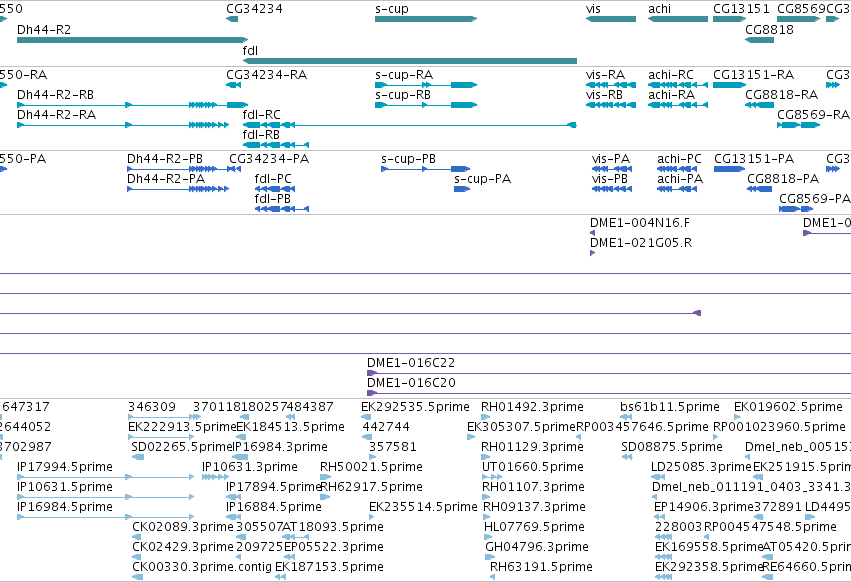Viewport: 851px width, 582px height.
Task: Select the SD02265.5prime EST label
Action: tap(182, 447)
